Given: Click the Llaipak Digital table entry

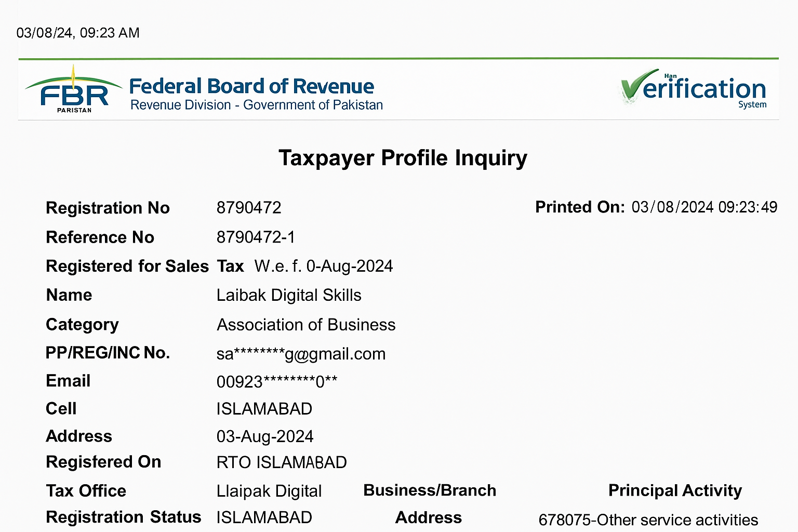Looking at the screenshot, I should point(269,491).
